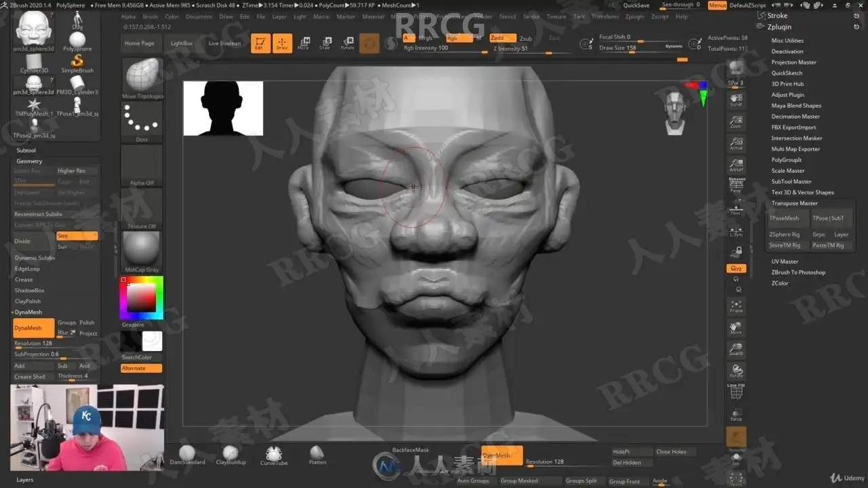Toggle Xyz rotation mode
Screen dimensions: 868x488
click(736, 268)
